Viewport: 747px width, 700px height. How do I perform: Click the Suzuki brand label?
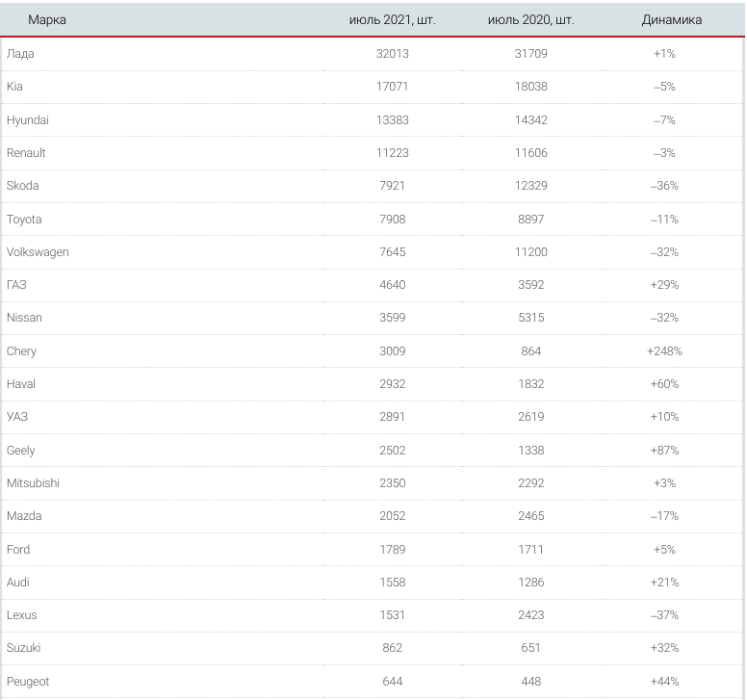23,648
